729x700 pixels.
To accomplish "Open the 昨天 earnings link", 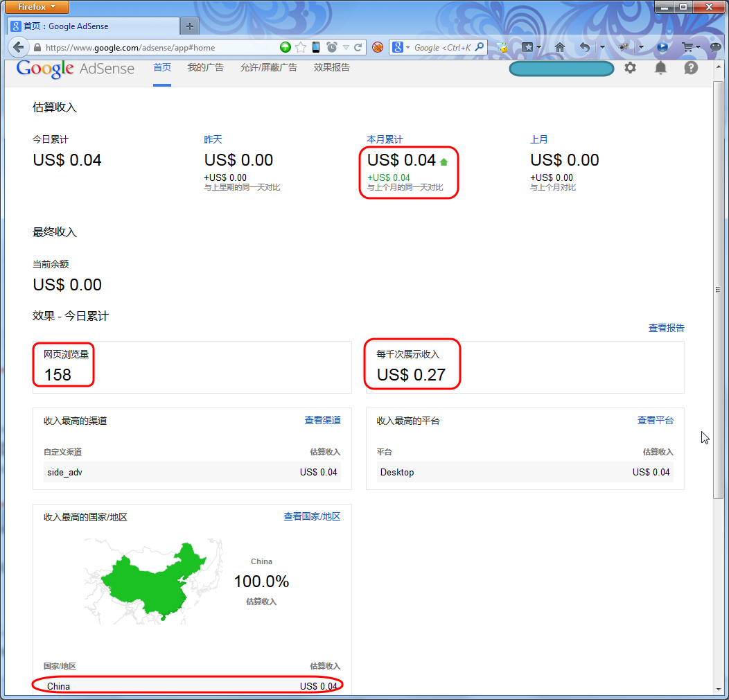I will (213, 139).
